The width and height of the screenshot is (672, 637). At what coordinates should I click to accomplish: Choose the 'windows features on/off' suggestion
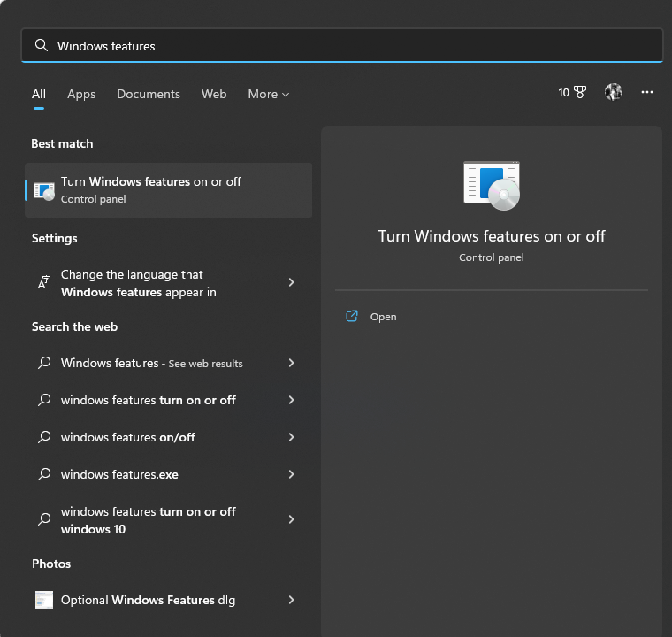(x=168, y=437)
